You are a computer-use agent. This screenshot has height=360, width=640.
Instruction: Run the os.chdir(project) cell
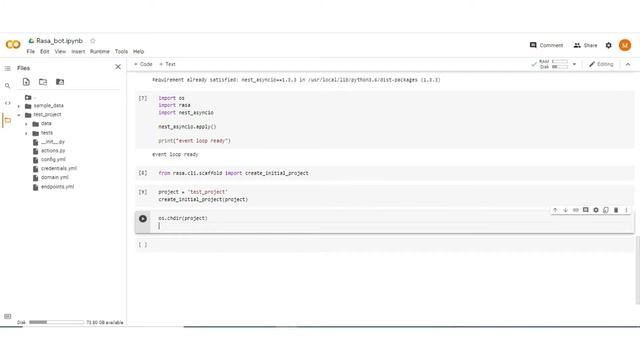(143, 219)
